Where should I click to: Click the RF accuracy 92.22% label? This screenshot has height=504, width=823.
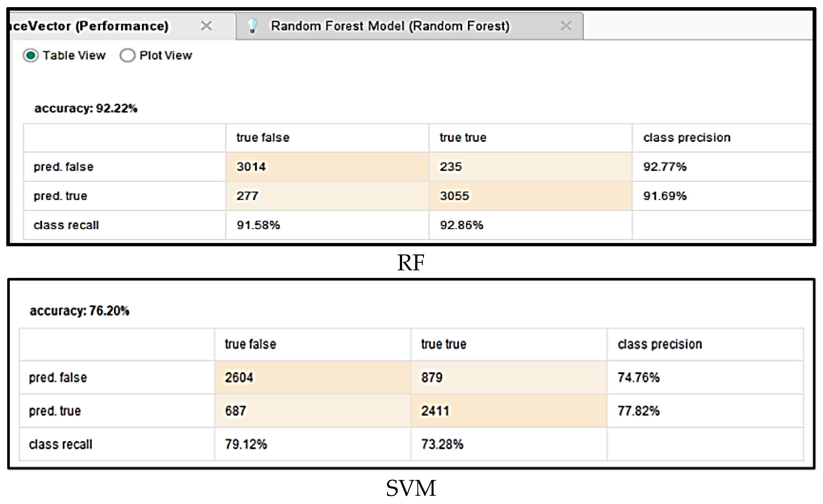click(86, 109)
